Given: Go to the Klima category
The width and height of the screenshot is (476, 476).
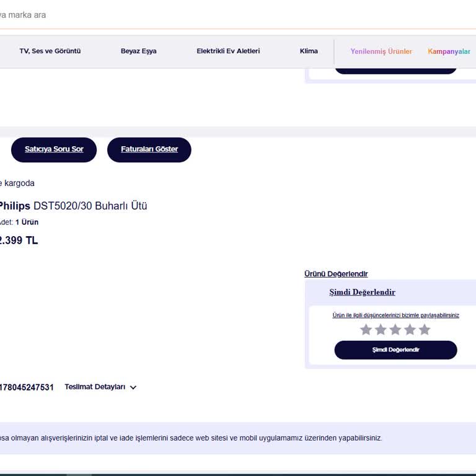Looking at the screenshot, I should coord(309,51).
